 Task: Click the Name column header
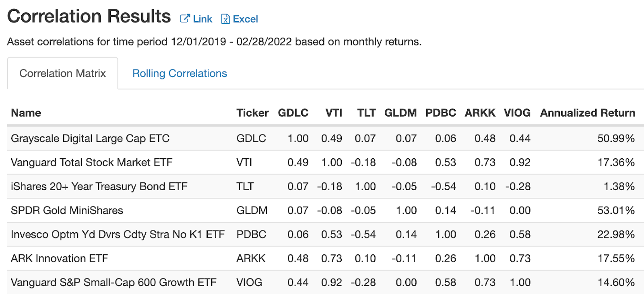click(x=26, y=113)
